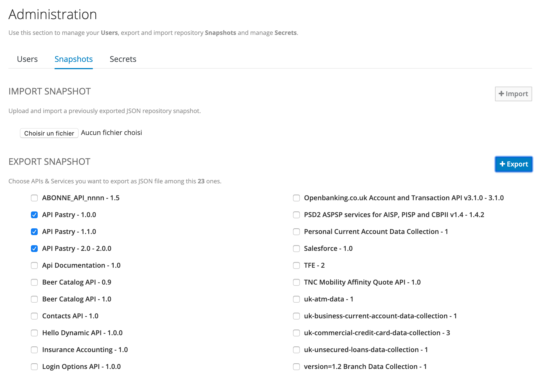Select uk-commercial-credit-card-data-collection - 3

(x=296, y=333)
